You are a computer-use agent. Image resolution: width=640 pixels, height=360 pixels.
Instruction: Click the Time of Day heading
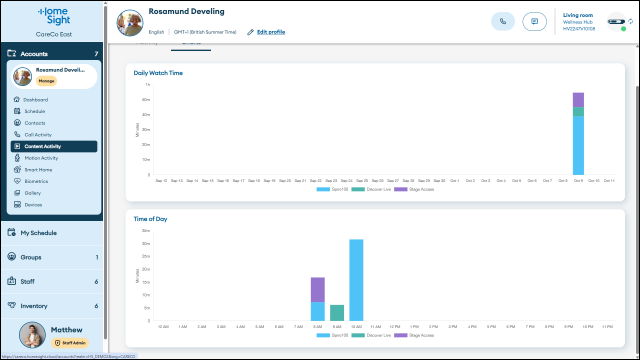tap(150, 219)
